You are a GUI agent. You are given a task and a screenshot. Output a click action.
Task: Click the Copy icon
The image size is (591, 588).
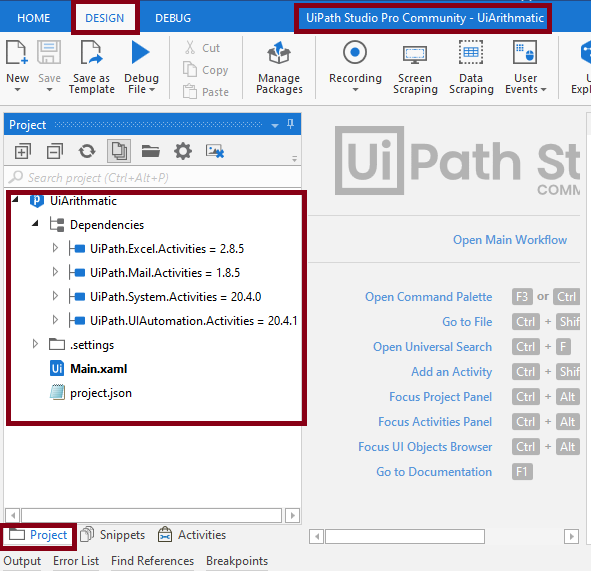(190, 69)
